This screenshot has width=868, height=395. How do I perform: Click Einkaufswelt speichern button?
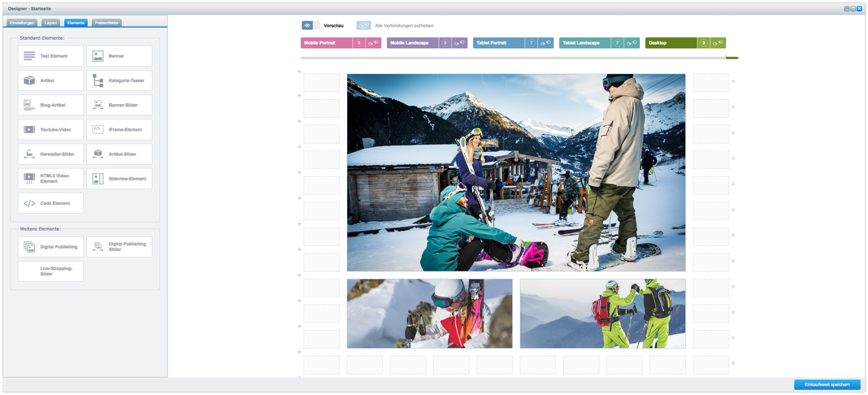tap(827, 385)
